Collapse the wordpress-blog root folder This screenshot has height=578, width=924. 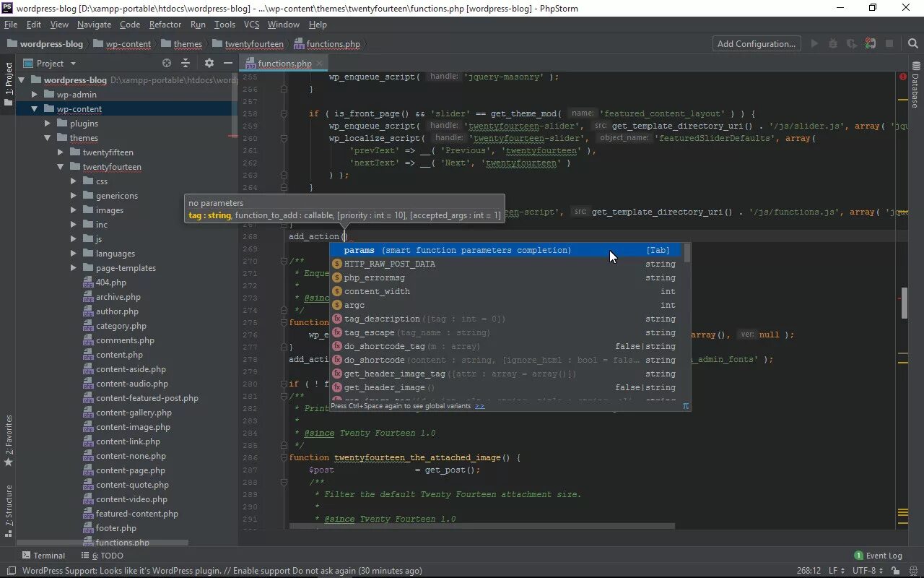tap(21, 80)
